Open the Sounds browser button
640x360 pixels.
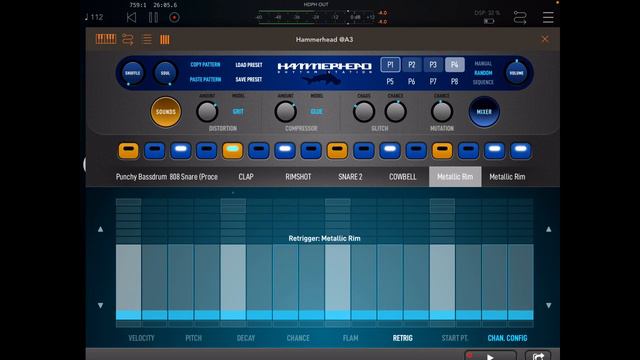click(x=166, y=112)
